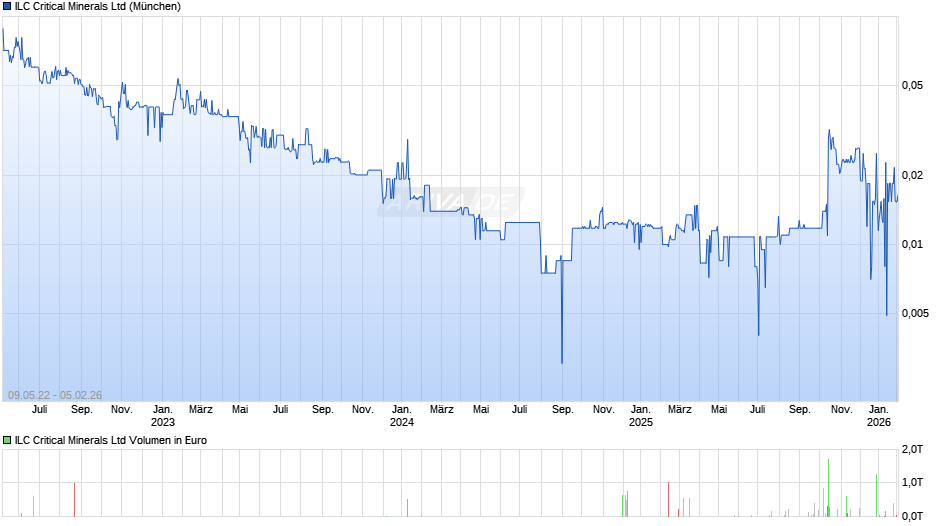Viewport: 940px width, 526px height.
Task: Click the date range text '09.05.22 - 05.02.26'
Action: (55, 395)
